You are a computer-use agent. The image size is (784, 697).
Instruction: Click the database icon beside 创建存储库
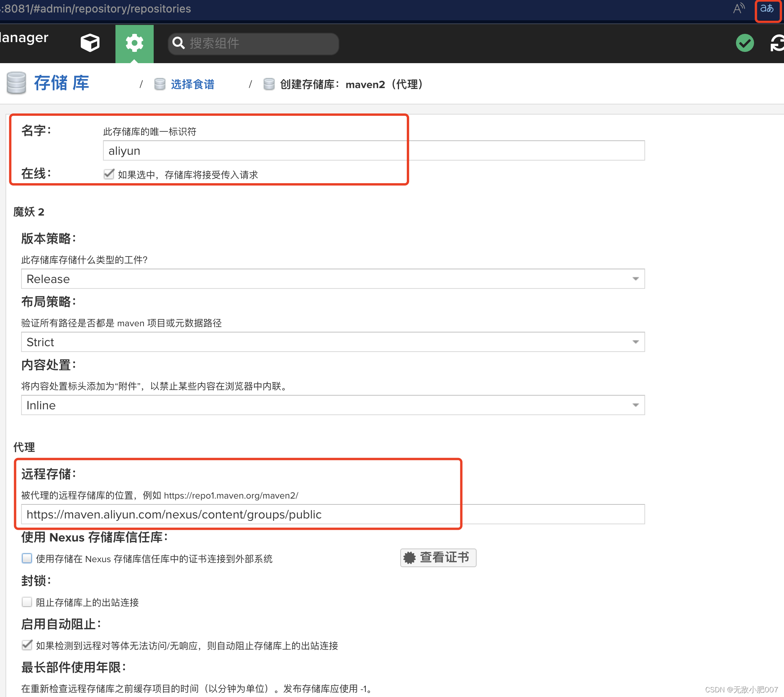[x=269, y=84]
